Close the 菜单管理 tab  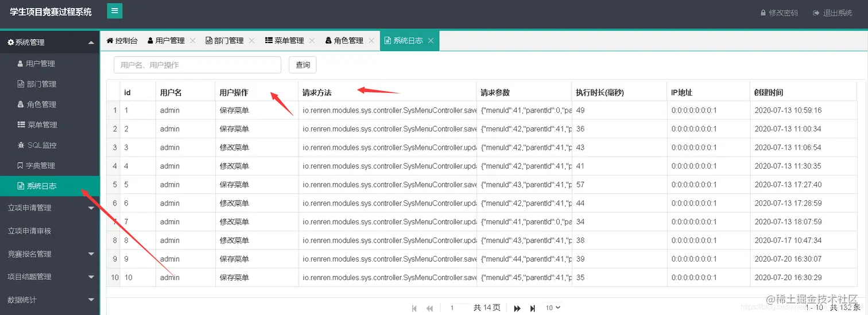[312, 41]
